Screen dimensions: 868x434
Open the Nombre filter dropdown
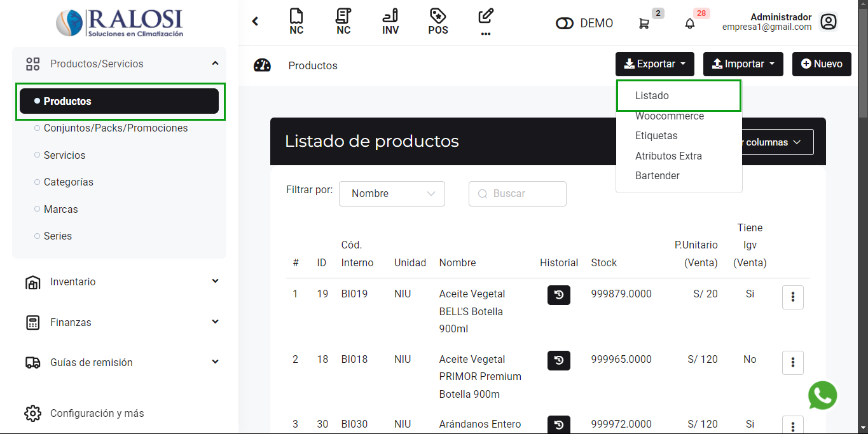click(392, 194)
